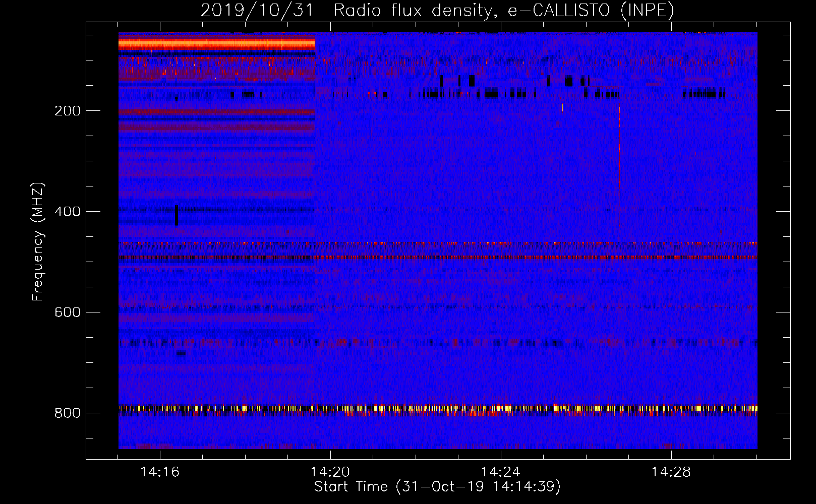Click the bright yellow interference band near 800 MHz
Screen dimensions: 816x504
pos(438,409)
